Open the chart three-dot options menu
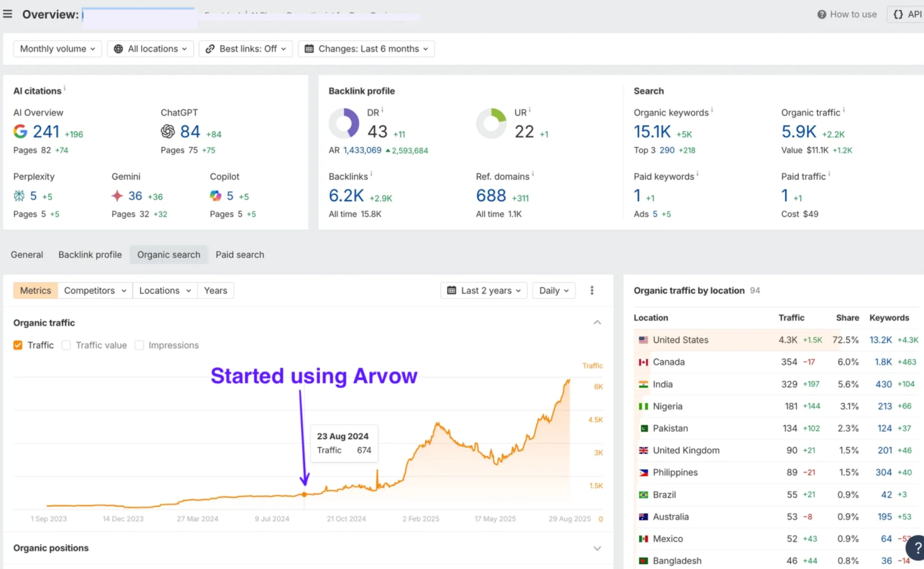The image size is (924, 569). coord(592,291)
